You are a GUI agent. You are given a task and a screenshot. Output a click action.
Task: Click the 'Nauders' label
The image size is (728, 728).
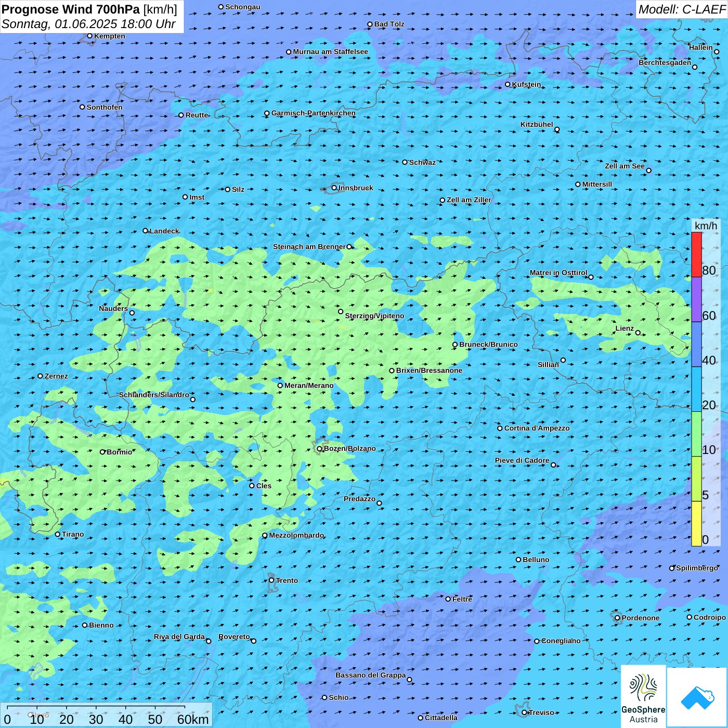(113, 308)
